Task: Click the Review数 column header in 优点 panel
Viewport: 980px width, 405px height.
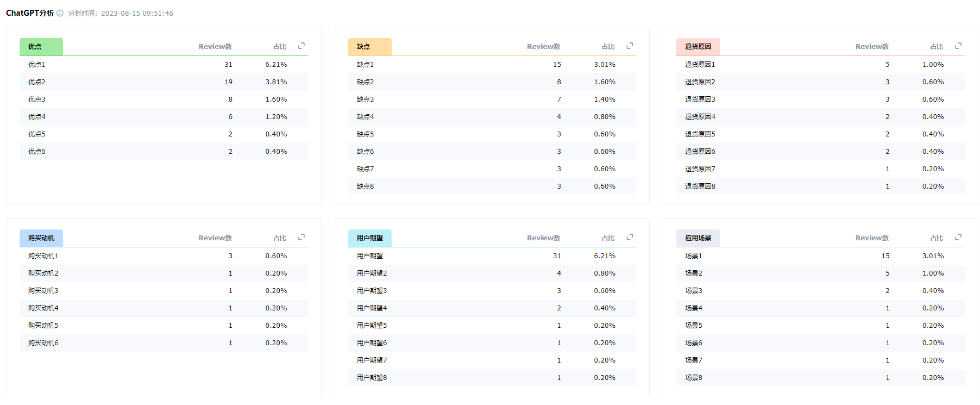Action: [x=215, y=47]
